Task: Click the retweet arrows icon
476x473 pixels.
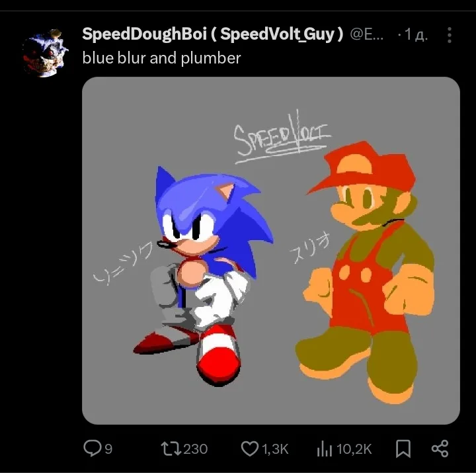Action: click(x=171, y=449)
